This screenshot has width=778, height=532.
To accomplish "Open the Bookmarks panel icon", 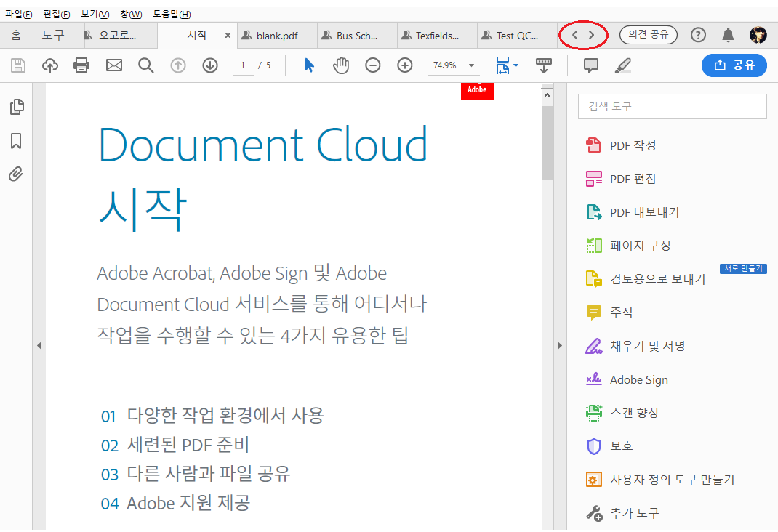I will [16, 141].
